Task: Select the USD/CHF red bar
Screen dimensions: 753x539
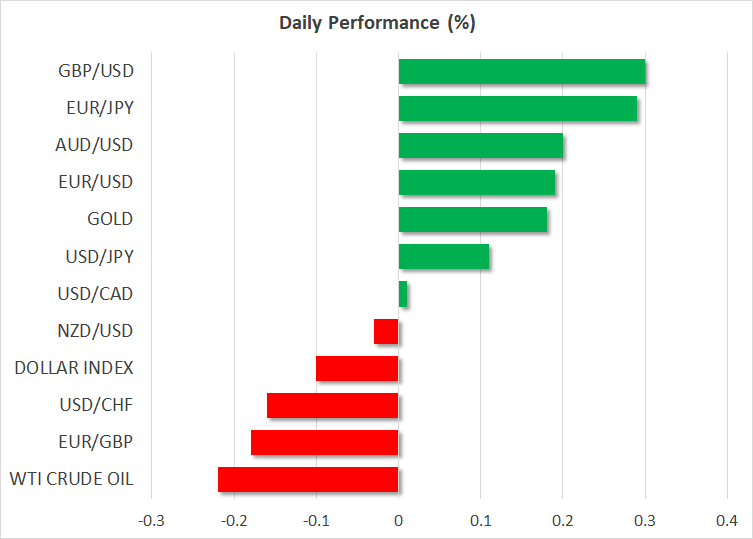Action: [332, 405]
